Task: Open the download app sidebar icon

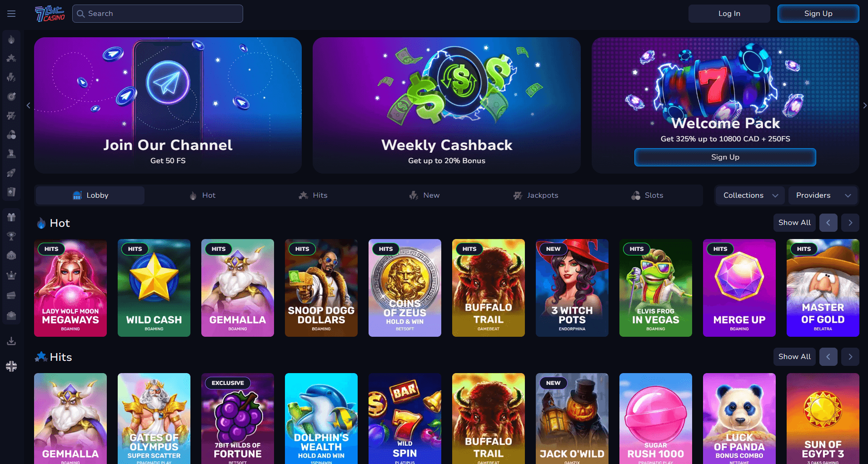Action: point(11,341)
